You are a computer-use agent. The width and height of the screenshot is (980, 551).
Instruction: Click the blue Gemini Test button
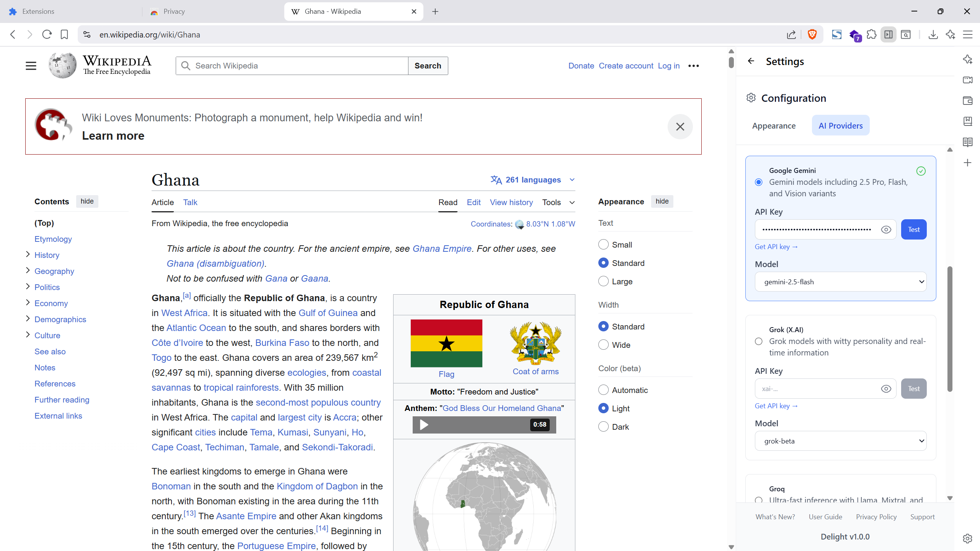point(913,230)
